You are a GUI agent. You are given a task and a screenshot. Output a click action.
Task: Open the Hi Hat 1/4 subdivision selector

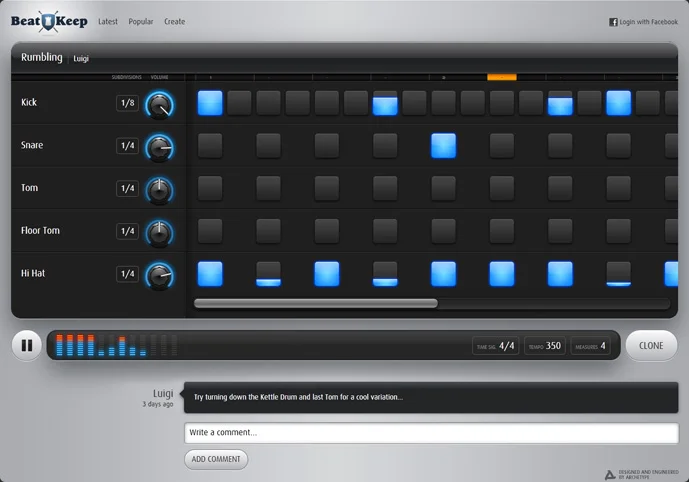point(127,274)
